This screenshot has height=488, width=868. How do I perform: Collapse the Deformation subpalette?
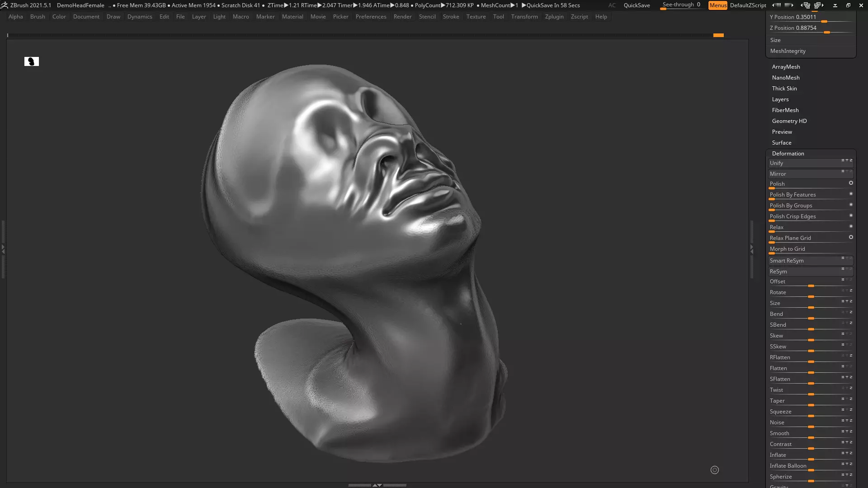click(788, 154)
